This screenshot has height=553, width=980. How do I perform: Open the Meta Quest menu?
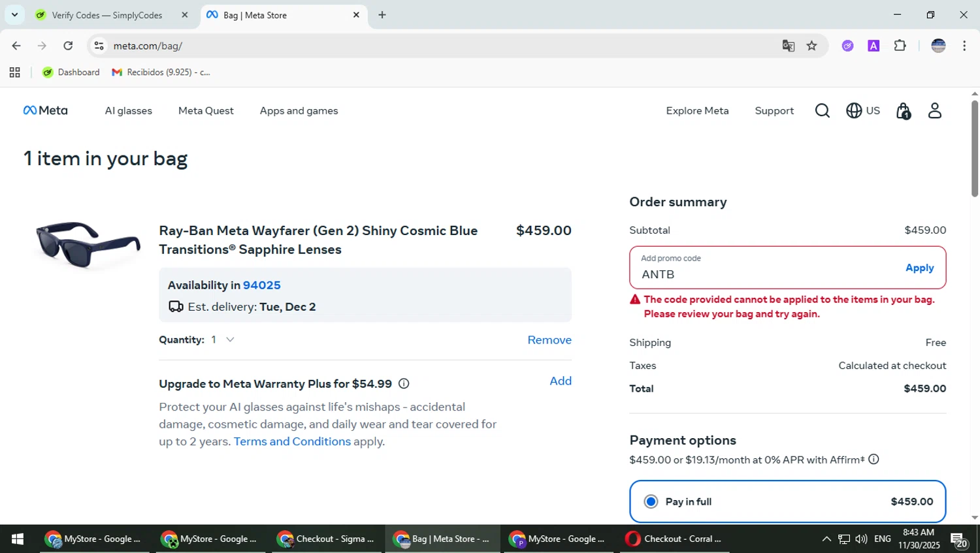[x=206, y=111]
